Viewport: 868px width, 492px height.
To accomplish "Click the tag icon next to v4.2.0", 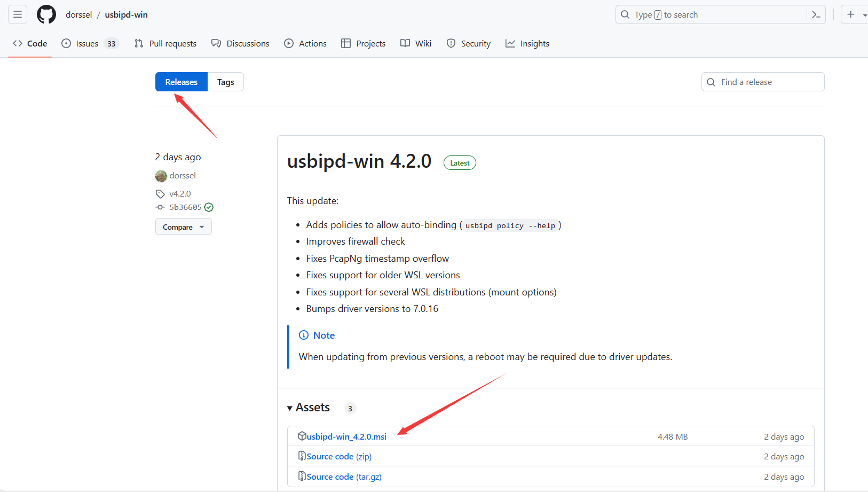I will 160,193.
